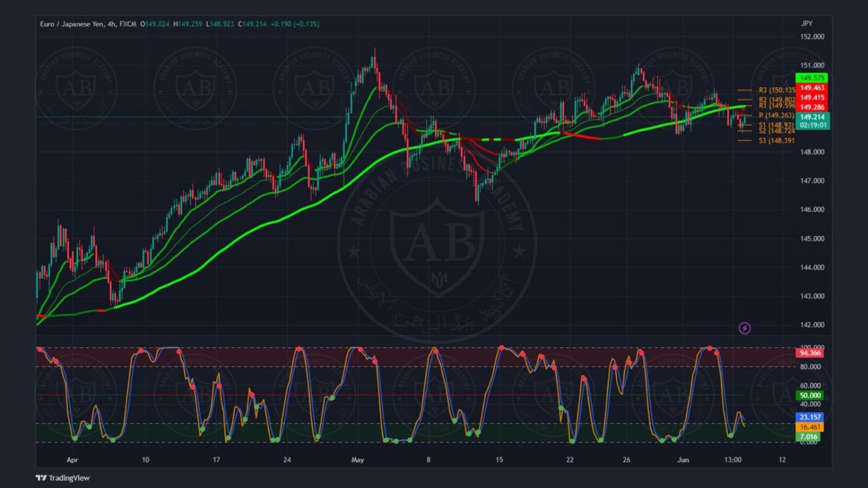Click the purple lightning bolt icon
Screen dimensions: 868x488
pos(745,328)
